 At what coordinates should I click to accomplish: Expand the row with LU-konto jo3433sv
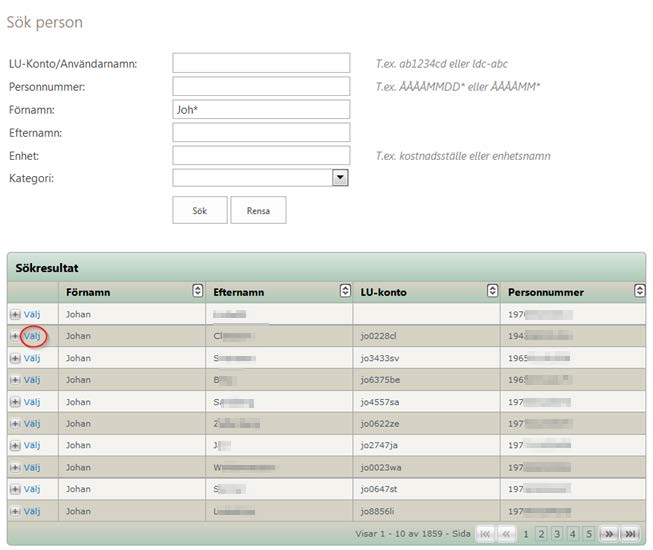tap(15, 358)
